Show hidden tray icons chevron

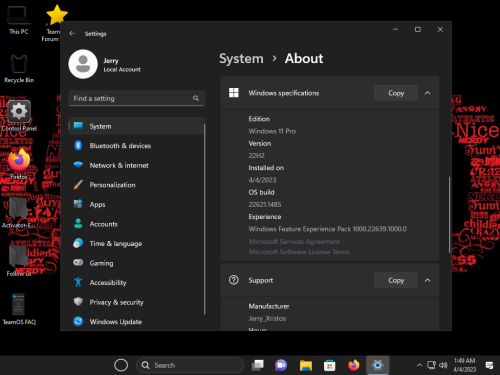(419, 365)
